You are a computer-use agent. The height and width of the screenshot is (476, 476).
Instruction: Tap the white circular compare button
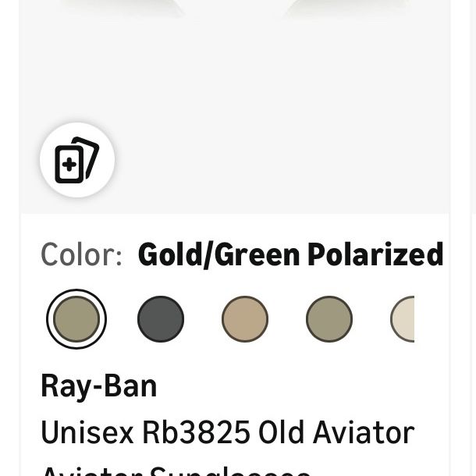(x=77, y=160)
